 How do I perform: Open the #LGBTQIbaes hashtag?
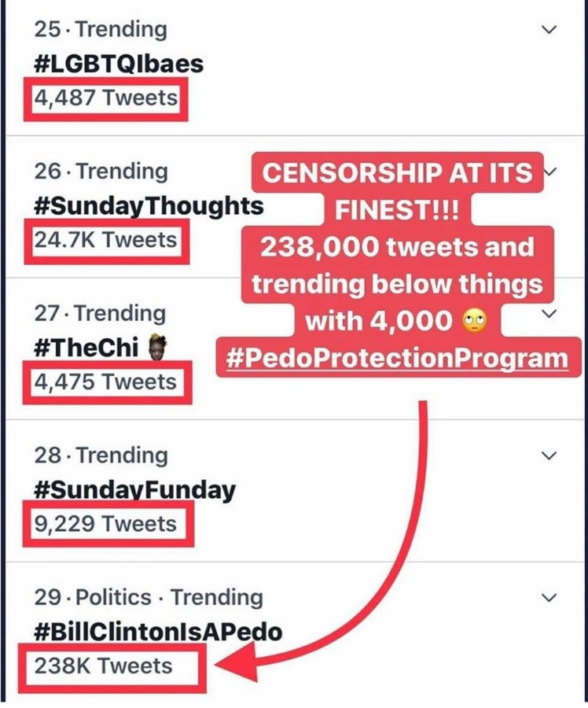(119, 64)
